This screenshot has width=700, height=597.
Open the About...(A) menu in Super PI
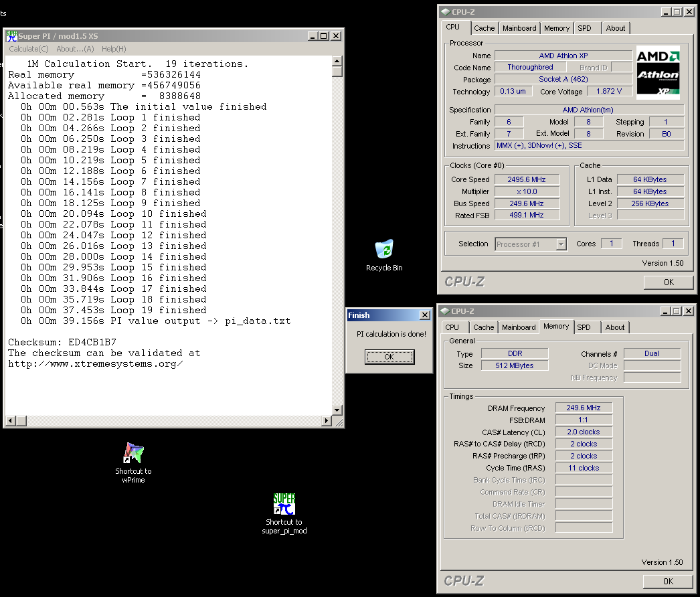pos(75,49)
